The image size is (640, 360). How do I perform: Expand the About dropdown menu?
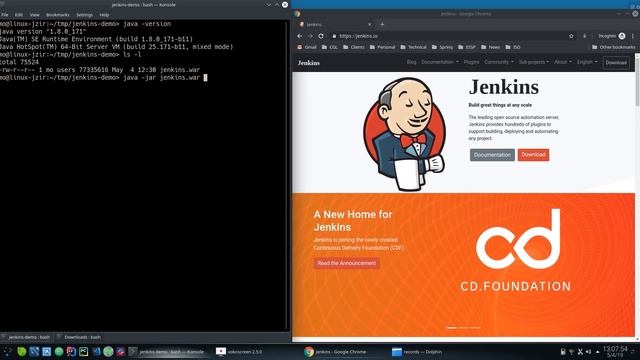pyautogui.click(x=563, y=62)
